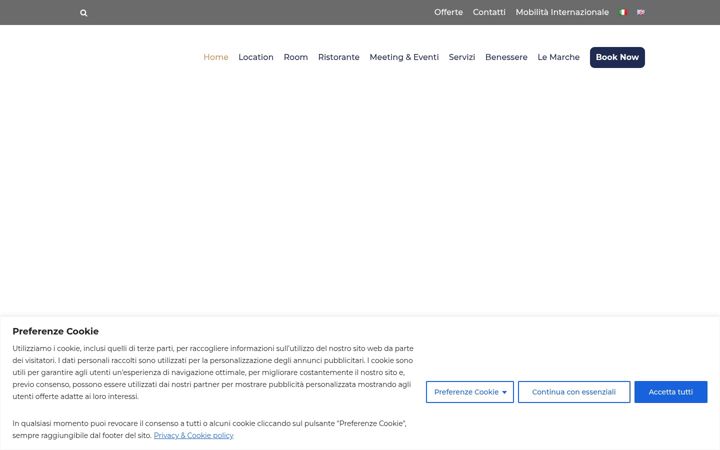Navigate to the Room menu item
720x450 pixels.
point(296,57)
